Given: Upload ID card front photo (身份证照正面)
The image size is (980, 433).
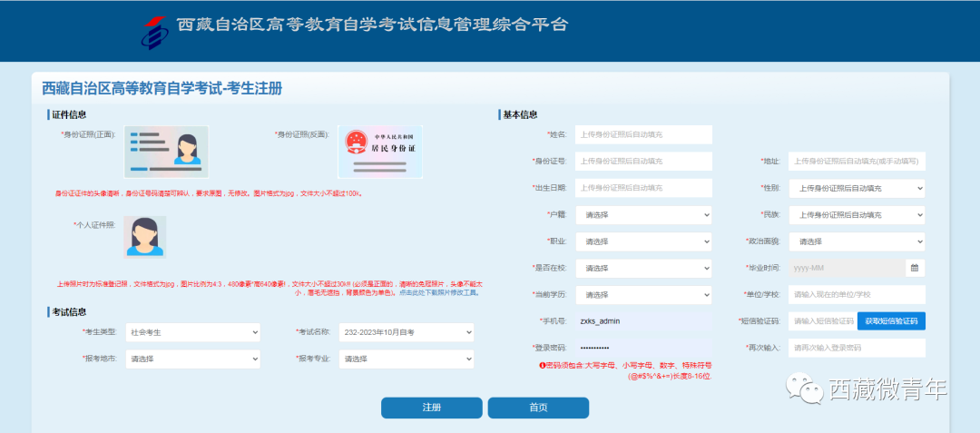Looking at the screenshot, I should tap(165, 152).
